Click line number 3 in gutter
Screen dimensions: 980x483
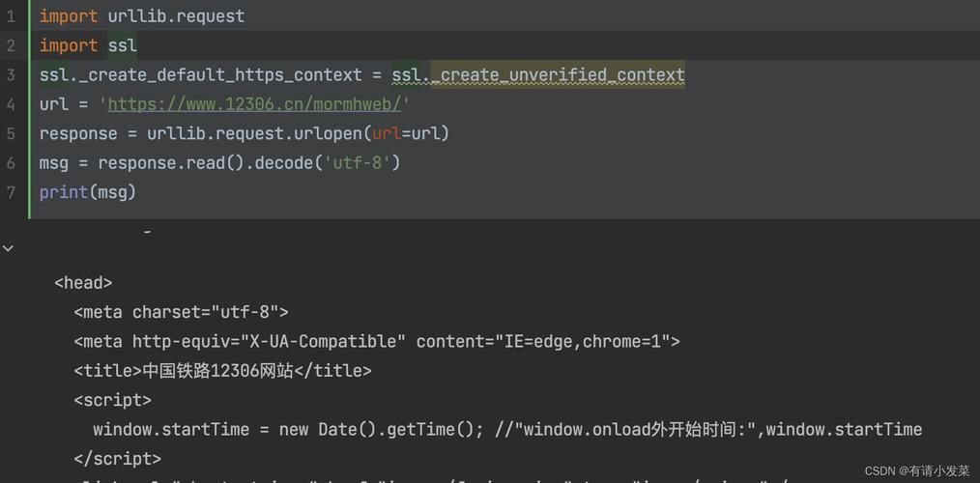click(11, 75)
